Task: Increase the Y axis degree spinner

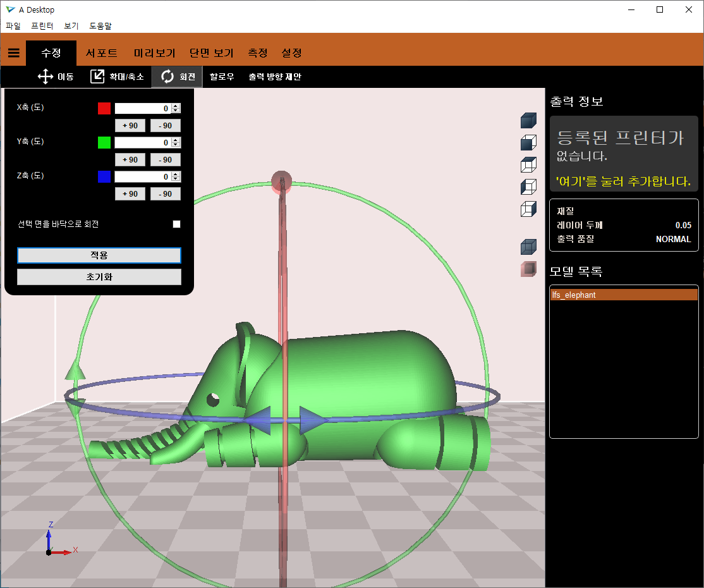Action: pos(176,140)
